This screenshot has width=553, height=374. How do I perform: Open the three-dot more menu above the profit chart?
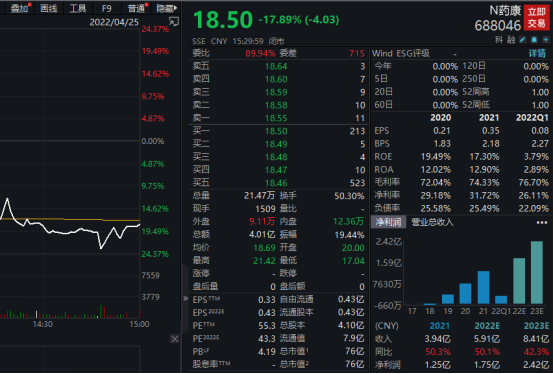click(542, 222)
